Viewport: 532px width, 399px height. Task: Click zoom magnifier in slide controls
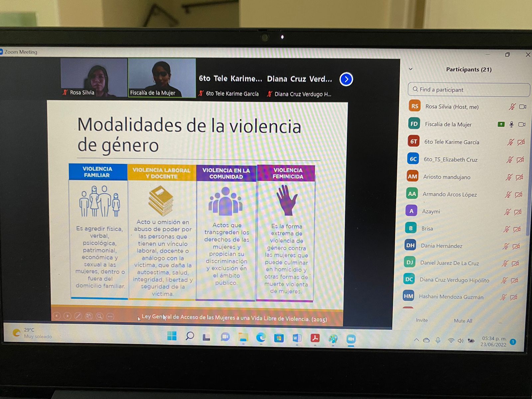pyautogui.click(x=99, y=316)
